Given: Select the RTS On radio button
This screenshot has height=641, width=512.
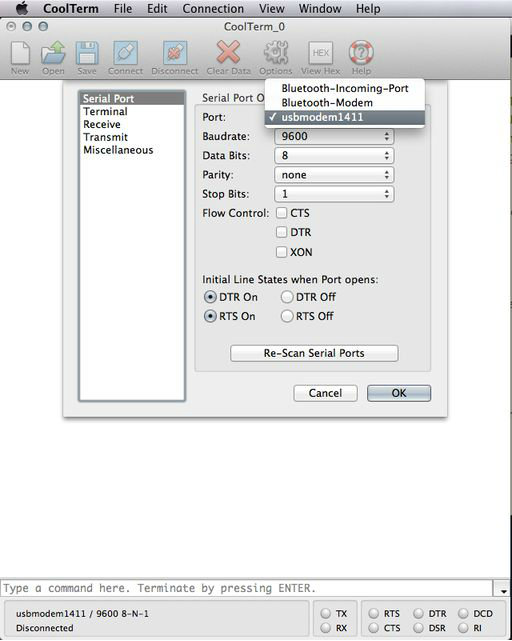Looking at the screenshot, I should coord(210,316).
